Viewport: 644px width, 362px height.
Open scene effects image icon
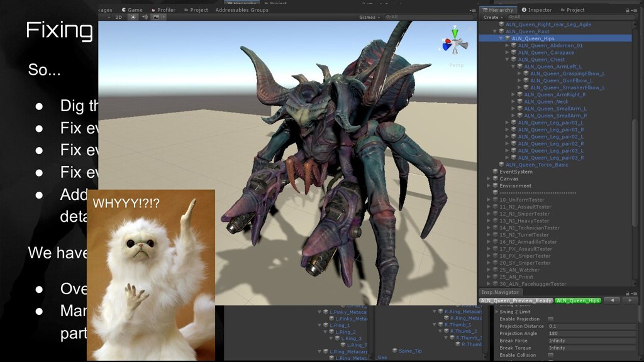(x=157, y=18)
